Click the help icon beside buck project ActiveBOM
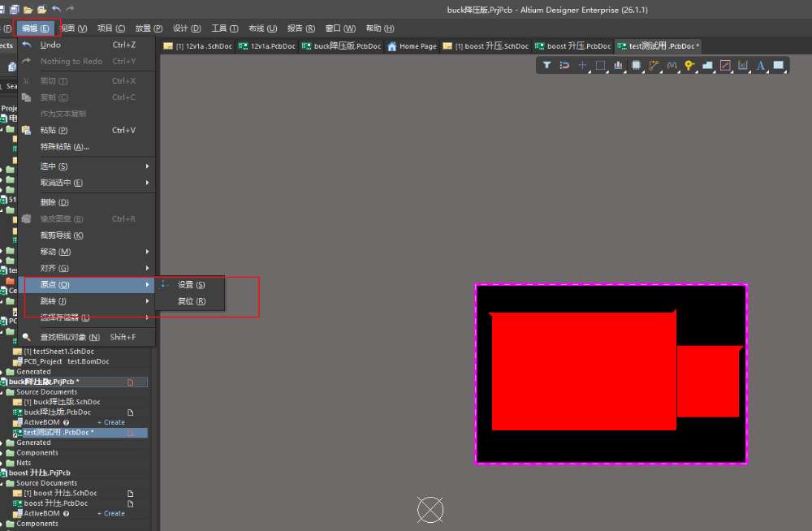 tap(67, 422)
